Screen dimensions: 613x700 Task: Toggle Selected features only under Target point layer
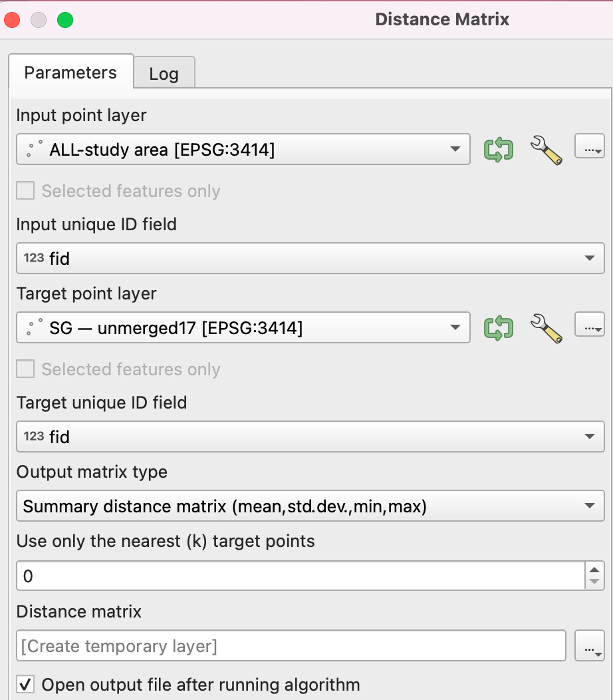coord(25,369)
